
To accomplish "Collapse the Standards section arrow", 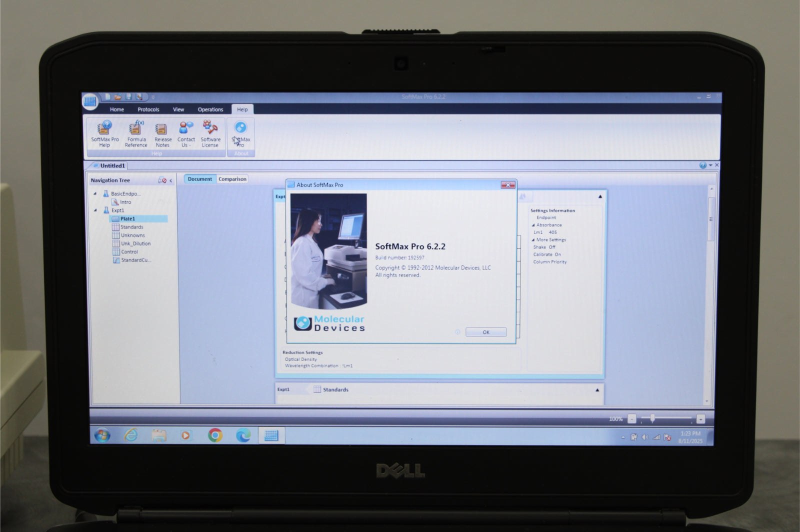I will [x=597, y=390].
